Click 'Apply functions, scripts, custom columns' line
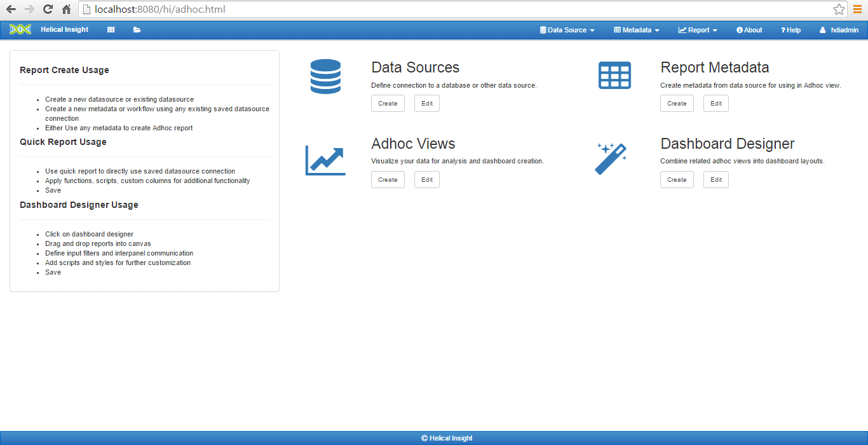 (x=147, y=181)
